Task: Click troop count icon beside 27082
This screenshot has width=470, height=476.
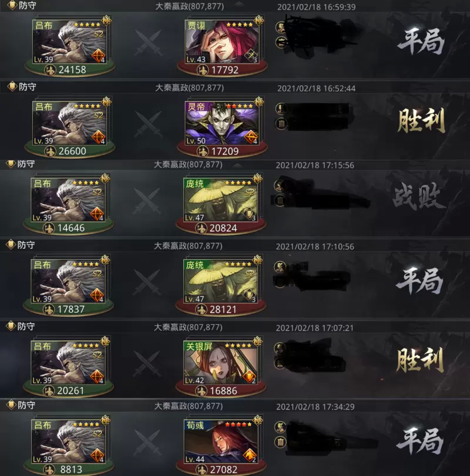Action: click(x=201, y=470)
